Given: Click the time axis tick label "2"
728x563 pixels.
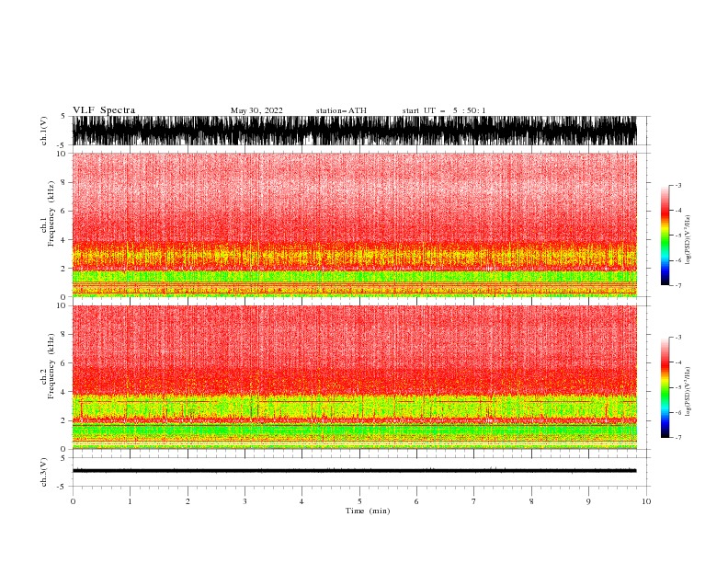Looking at the screenshot, I should pyautogui.click(x=188, y=501).
